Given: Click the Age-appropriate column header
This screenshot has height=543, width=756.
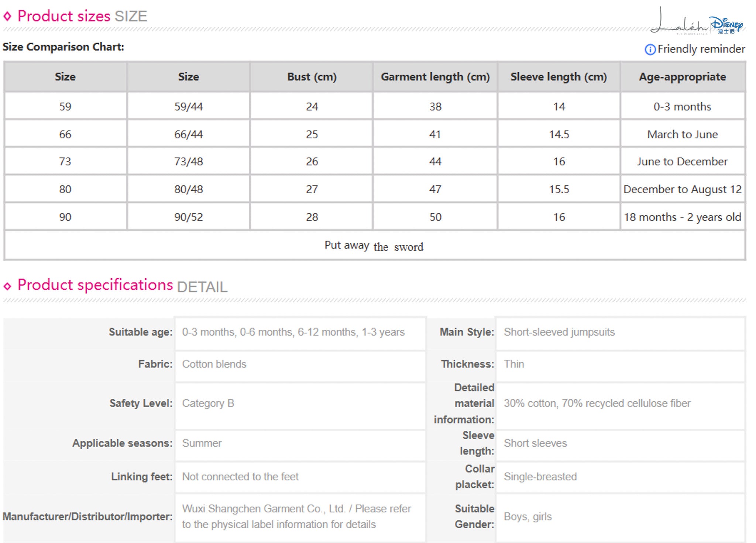Looking at the screenshot, I should pyautogui.click(x=683, y=77).
